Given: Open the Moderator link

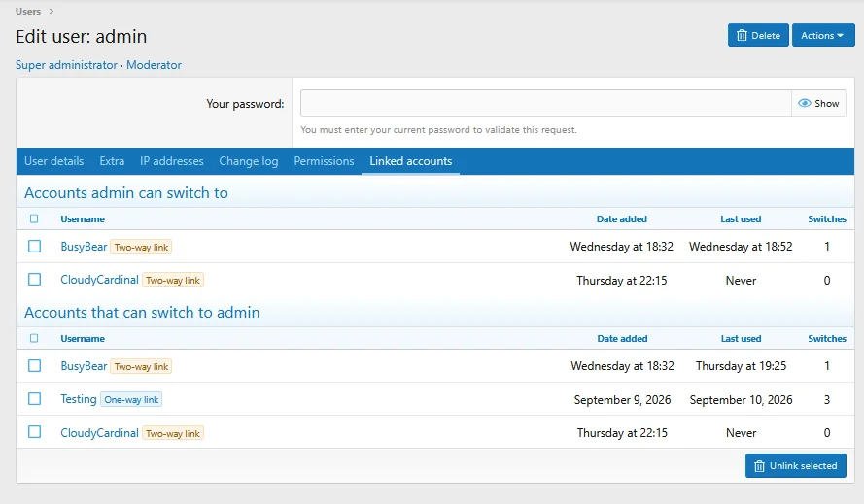Looking at the screenshot, I should (154, 65).
